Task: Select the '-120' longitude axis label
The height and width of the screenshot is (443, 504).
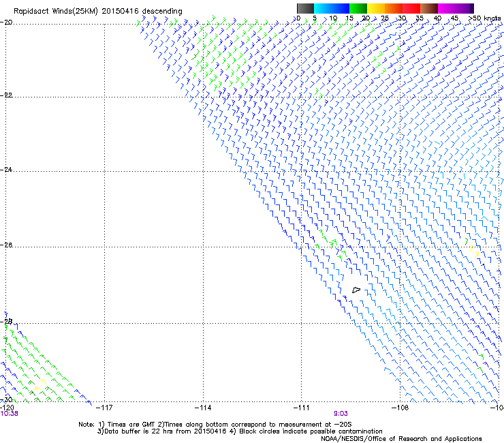Action: (7, 408)
